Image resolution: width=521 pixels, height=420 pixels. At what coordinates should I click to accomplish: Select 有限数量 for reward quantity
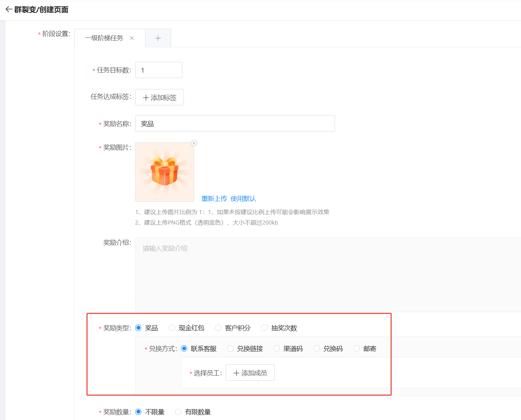[178, 412]
